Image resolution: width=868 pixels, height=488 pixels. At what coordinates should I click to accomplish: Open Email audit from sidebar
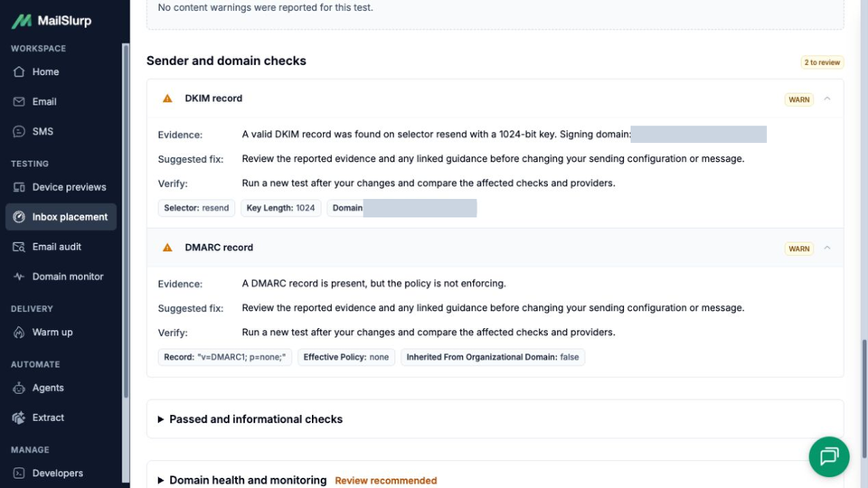pos(61,247)
